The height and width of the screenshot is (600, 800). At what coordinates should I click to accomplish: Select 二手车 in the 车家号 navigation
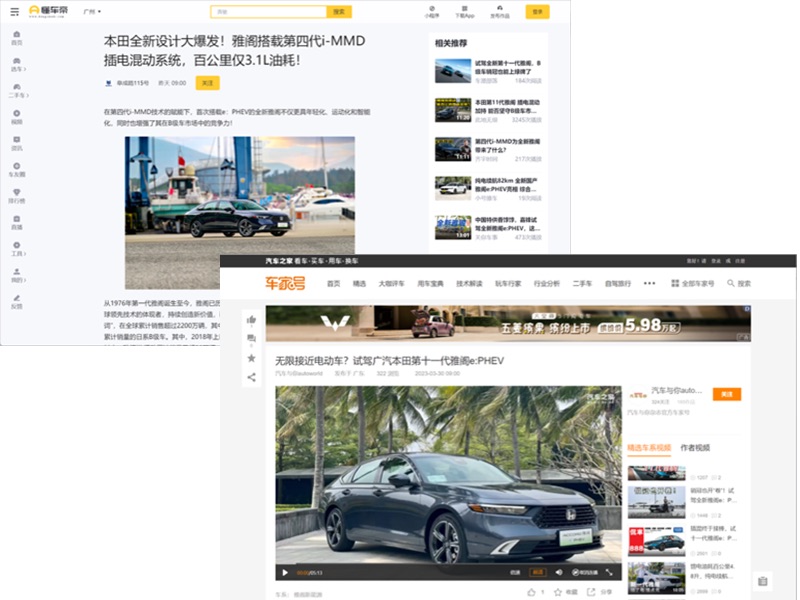point(582,283)
